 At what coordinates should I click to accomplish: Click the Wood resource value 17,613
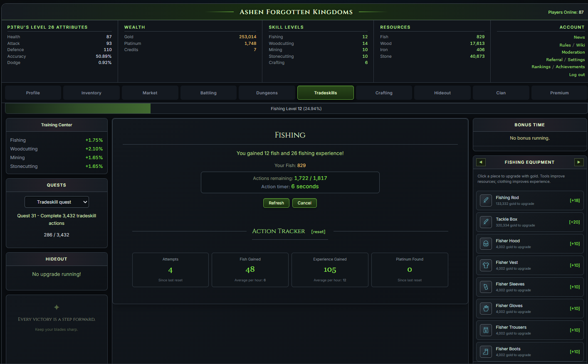[x=477, y=43]
